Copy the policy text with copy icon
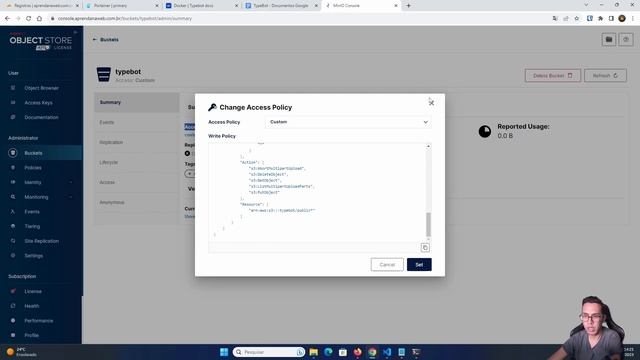The height and width of the screenshot is (360, 640). 425,247
